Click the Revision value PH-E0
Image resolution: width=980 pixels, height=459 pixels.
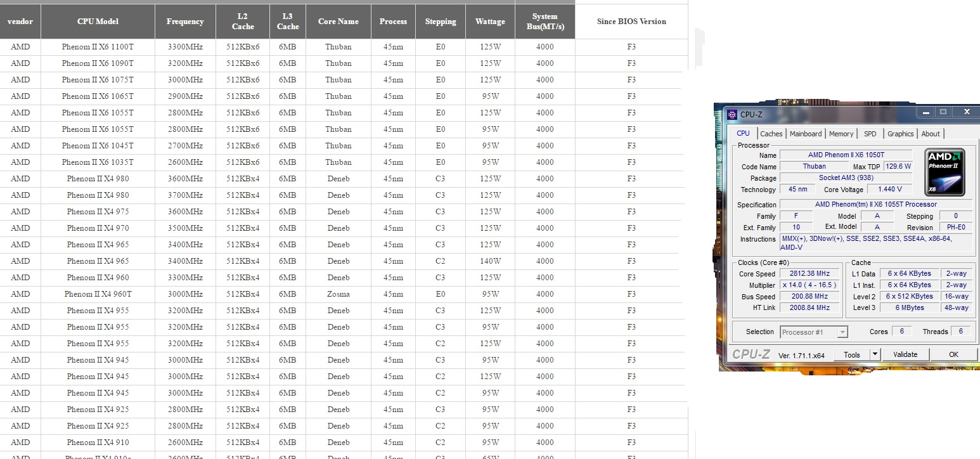click(956, 227)
